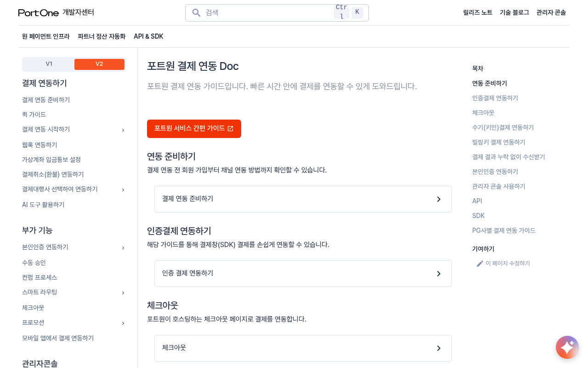This screenshot has height=368, width=588.
Task: Jump to 관리자 콘솔 사용하기 in contents
Action: 499,186
